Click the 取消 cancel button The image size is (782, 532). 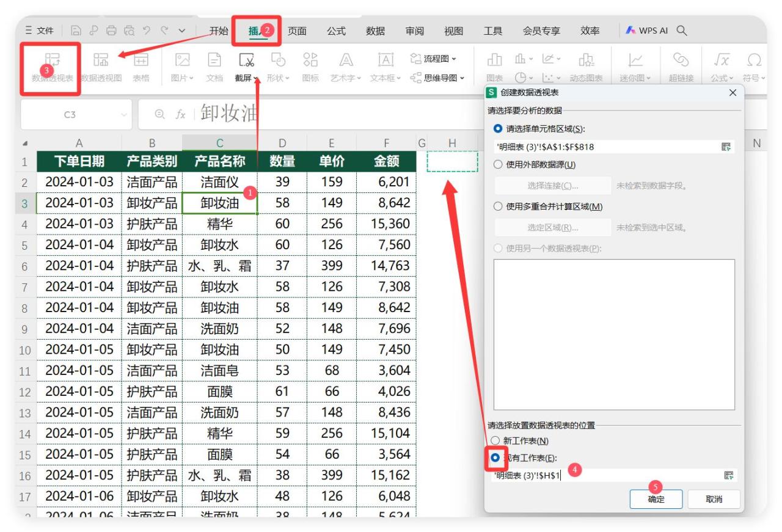[x=714, y=500]
